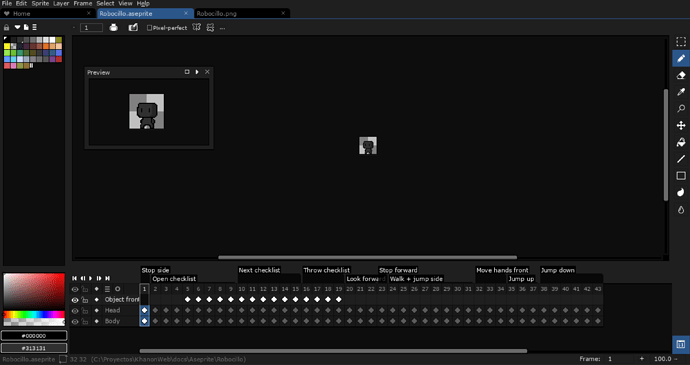The height and width of the screenshot is (365, 690).
Task: Open palette options menu icon
Action: [x=35, y=27]
